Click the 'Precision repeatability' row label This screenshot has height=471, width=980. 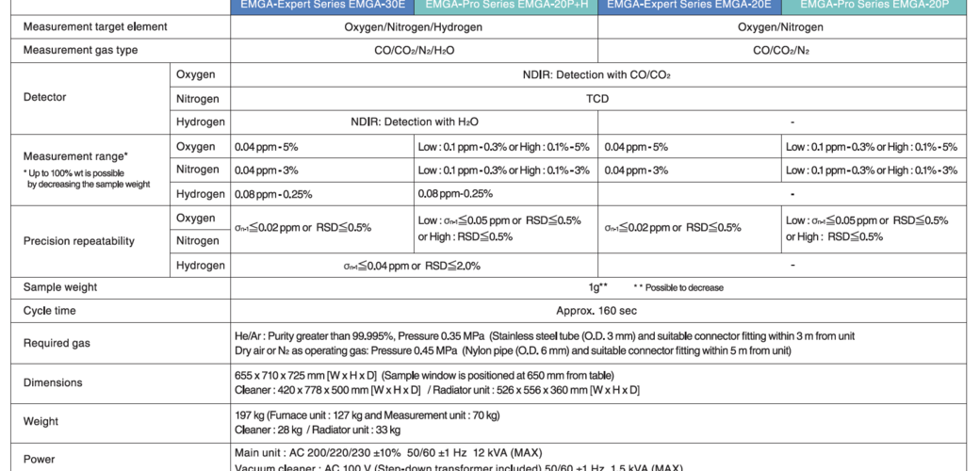[x=79, y=241]
